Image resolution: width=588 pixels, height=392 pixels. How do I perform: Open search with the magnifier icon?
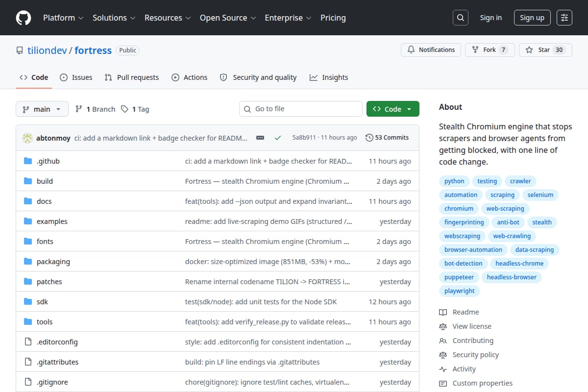pyautogui.click(x=460, y=18)
